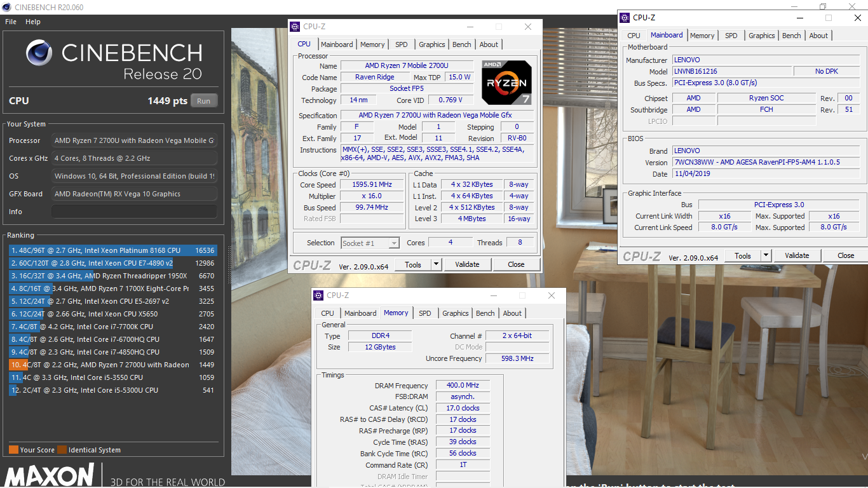Open Graphics tab in CPU window
The height and width of the screenshot is (488, 868).
(432, 44)
